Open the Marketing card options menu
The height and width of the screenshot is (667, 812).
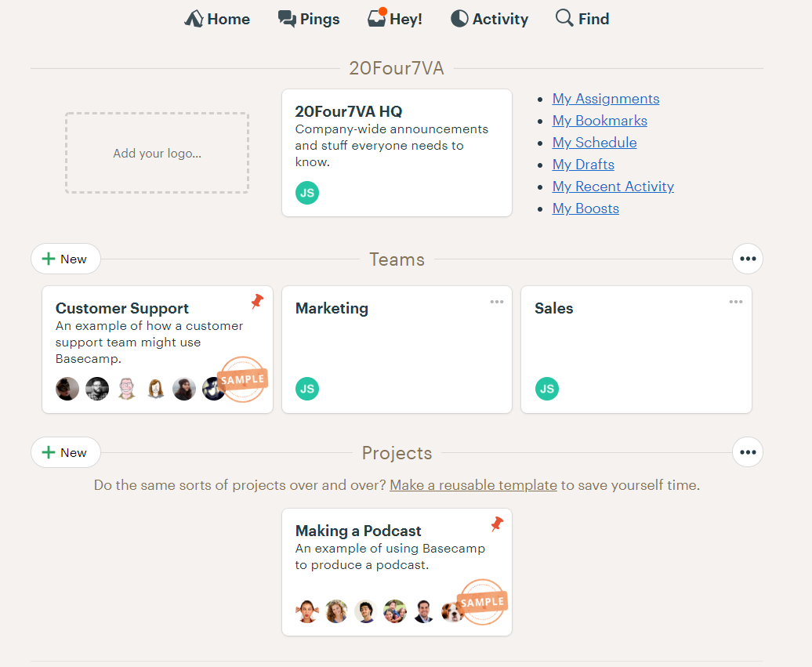(x=497, y=302)
